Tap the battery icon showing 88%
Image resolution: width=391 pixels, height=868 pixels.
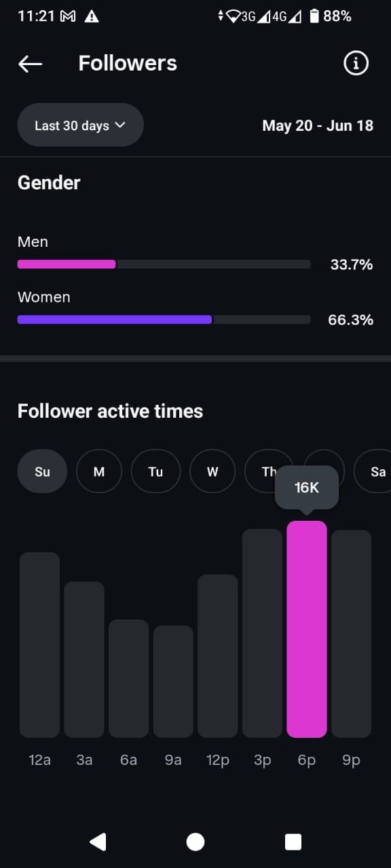click(x=314, y=16)
